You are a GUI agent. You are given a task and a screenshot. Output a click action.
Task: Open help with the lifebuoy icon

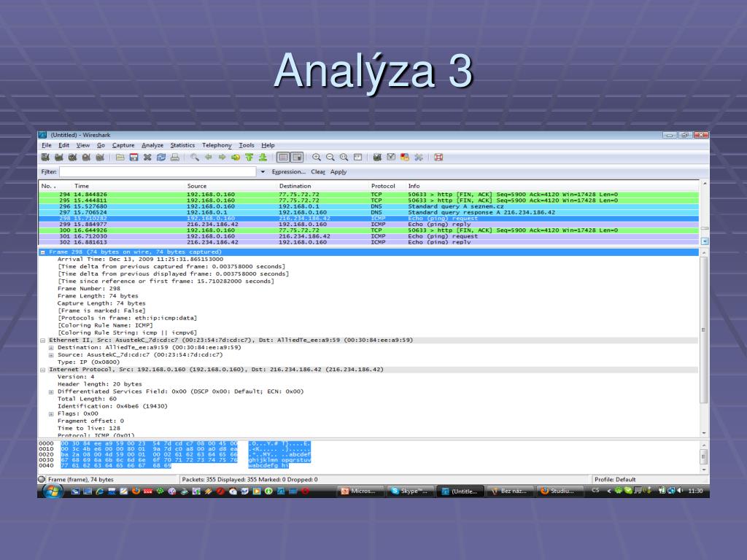pos(438,157)
